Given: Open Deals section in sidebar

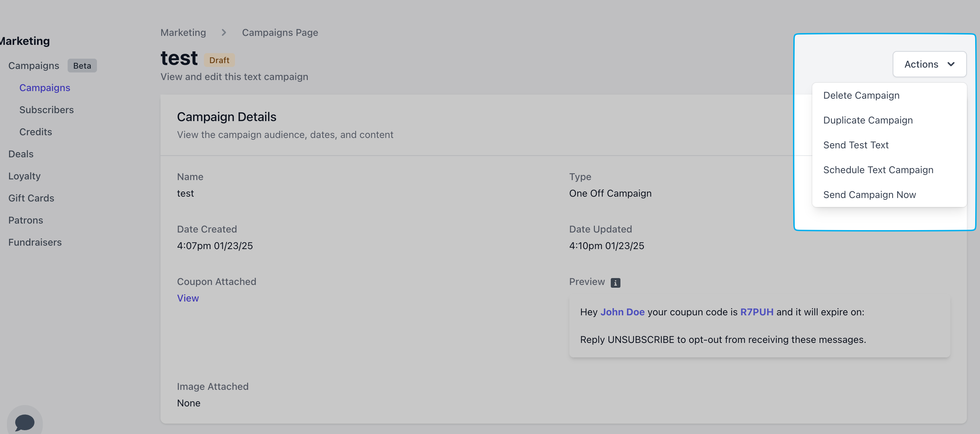Looking at the screenshot, I should tap(21, 154).
